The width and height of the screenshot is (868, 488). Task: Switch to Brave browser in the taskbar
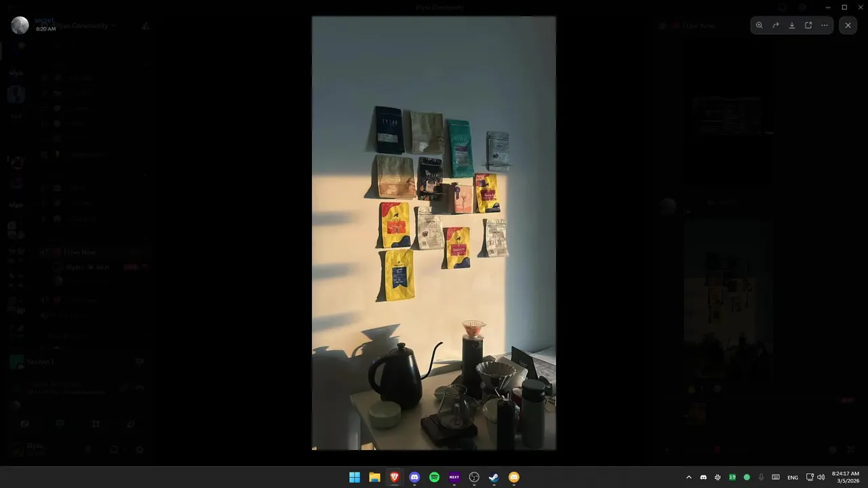tap(395, 477)
